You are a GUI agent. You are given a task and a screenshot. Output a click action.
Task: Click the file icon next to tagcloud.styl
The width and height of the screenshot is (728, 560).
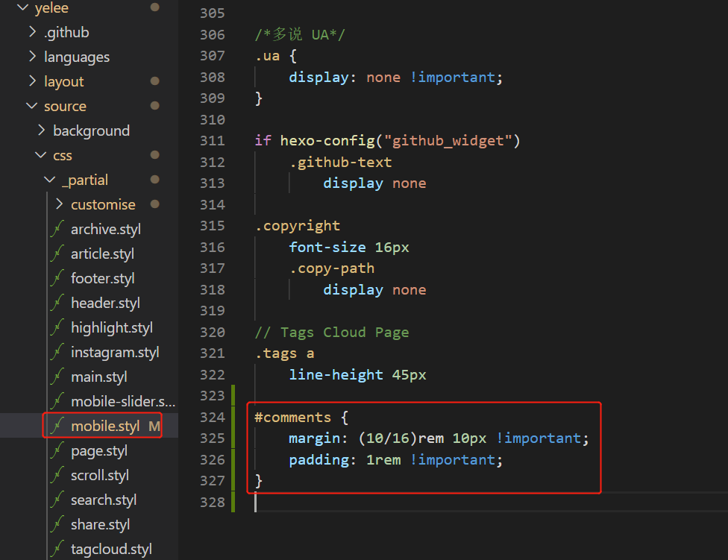tap(57, 550)
